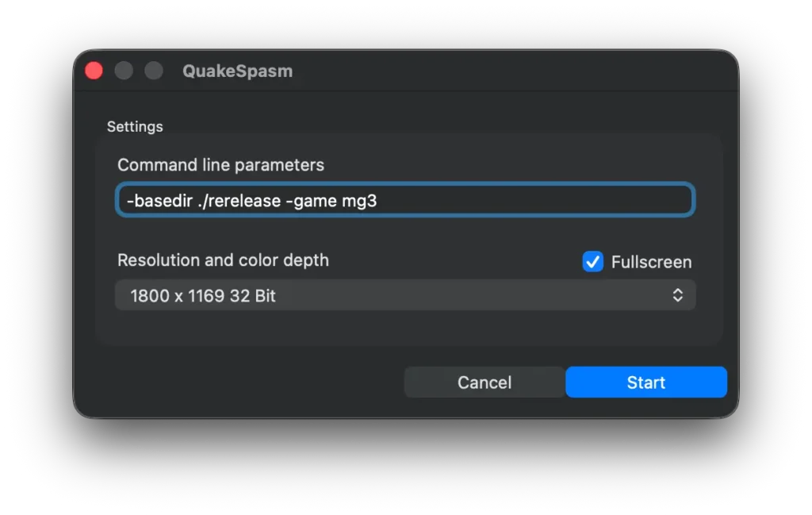Click the up-down chevron arrows of resolution selector
This screenshot has height=515, width=812.
click(677, 295)
